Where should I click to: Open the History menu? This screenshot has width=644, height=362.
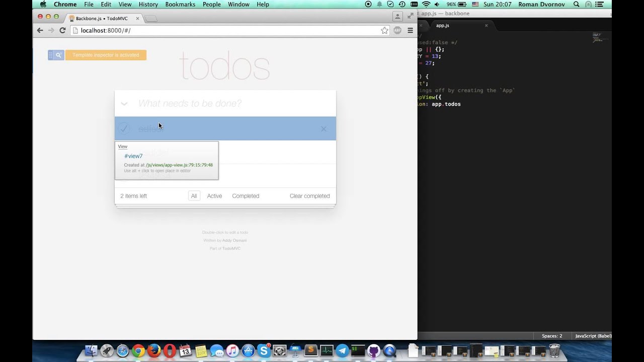148,4
